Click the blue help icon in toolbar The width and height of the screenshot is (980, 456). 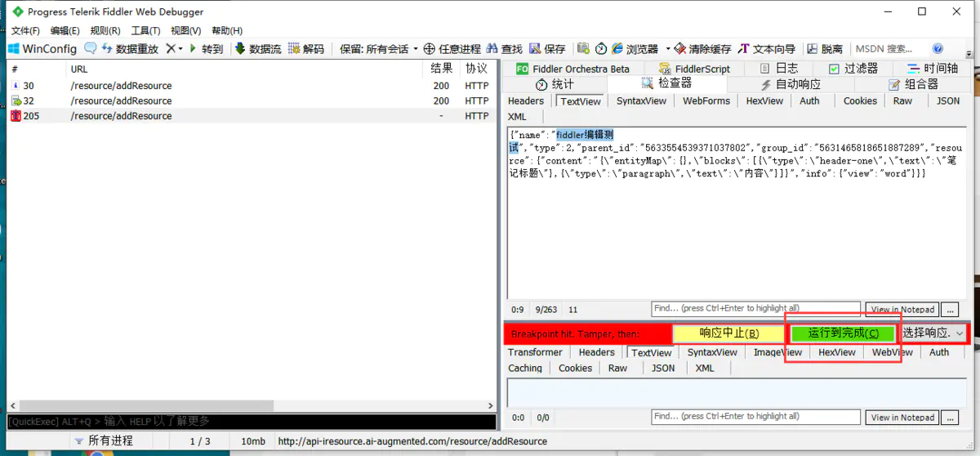tap(938, 49)
